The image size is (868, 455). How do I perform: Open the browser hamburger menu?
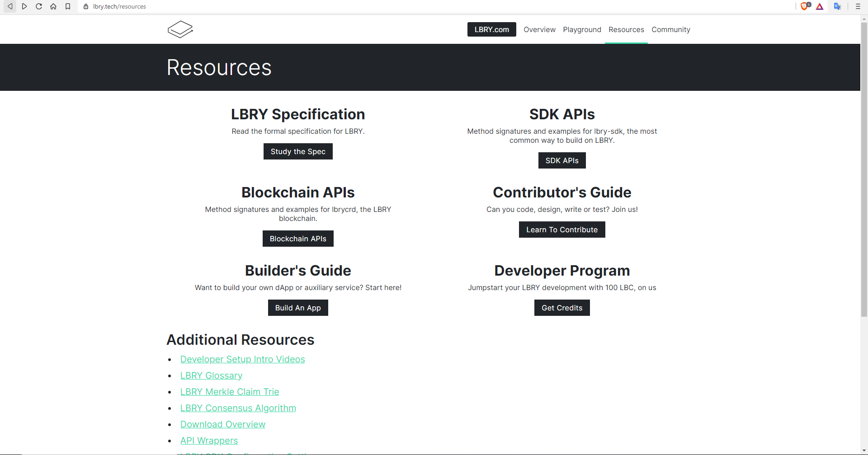tap(858, 6)
